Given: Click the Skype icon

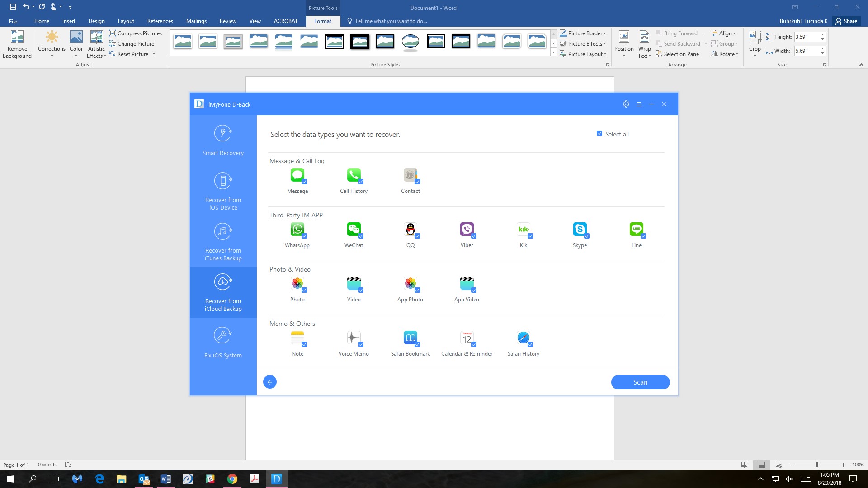Looking at the screenshot, I should point(580,230).
